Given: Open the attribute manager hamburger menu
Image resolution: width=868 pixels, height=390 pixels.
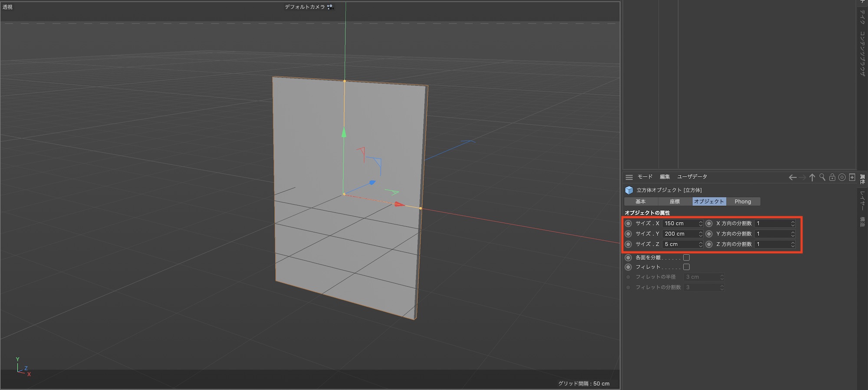Looking at the screenshot, I should pos(629,177).
